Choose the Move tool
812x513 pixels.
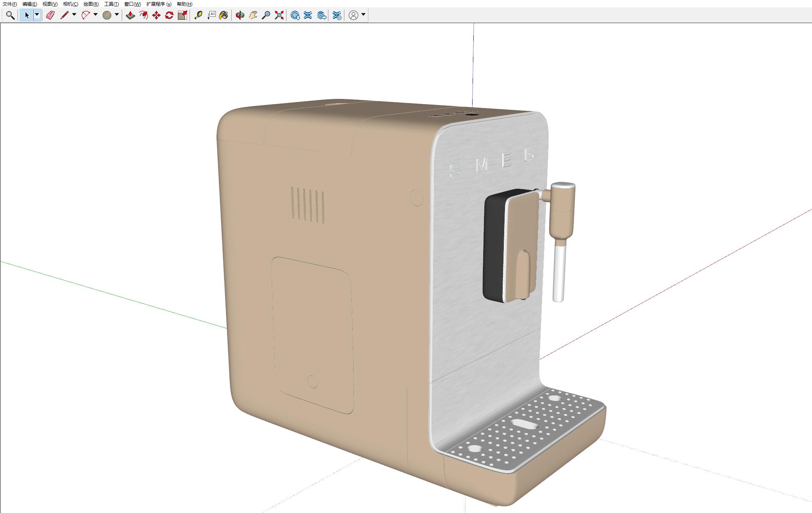point(156,15)
